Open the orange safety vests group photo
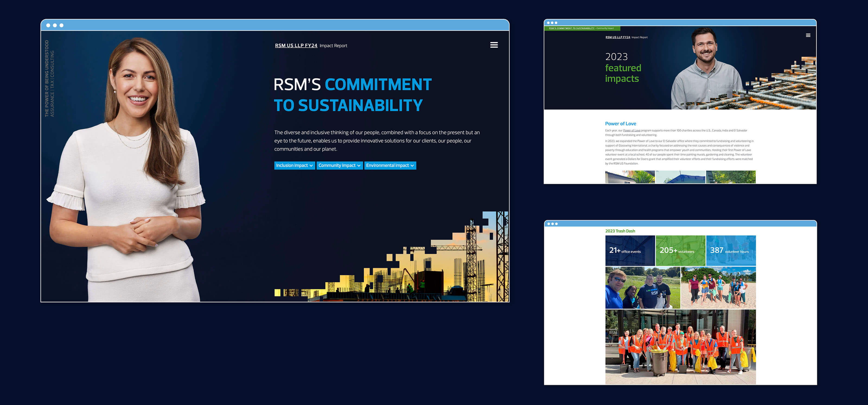This screenshot has width=868, height=405. click(680, 347)
